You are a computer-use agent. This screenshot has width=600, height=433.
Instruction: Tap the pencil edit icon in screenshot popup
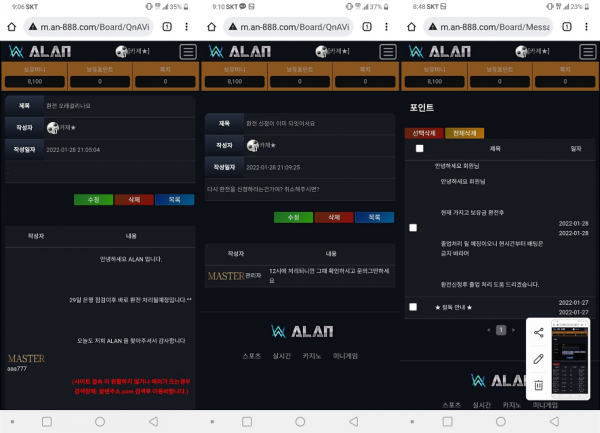[538, 358]
